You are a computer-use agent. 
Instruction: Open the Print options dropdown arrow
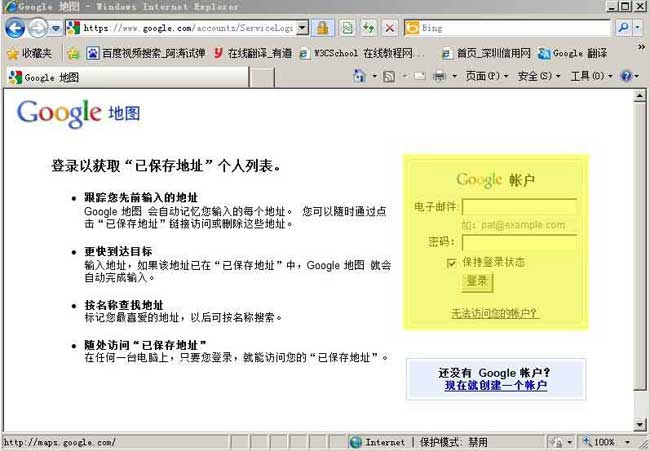point(454,76)
